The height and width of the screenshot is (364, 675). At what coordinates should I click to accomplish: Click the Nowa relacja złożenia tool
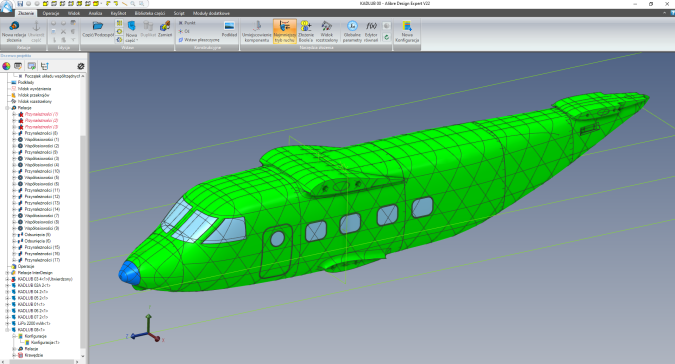(x=14, y=31)
